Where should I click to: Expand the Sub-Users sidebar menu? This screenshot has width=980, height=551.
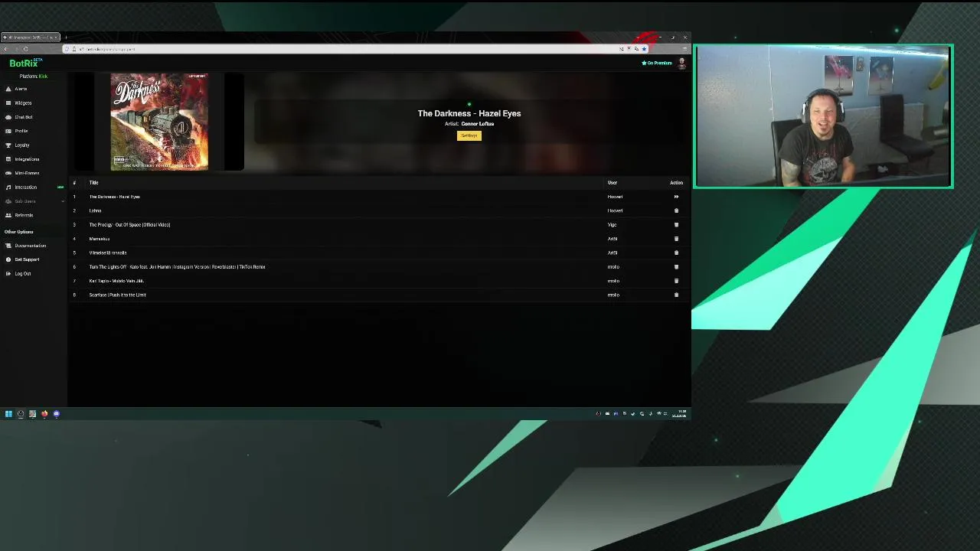[x=34, y=201]
